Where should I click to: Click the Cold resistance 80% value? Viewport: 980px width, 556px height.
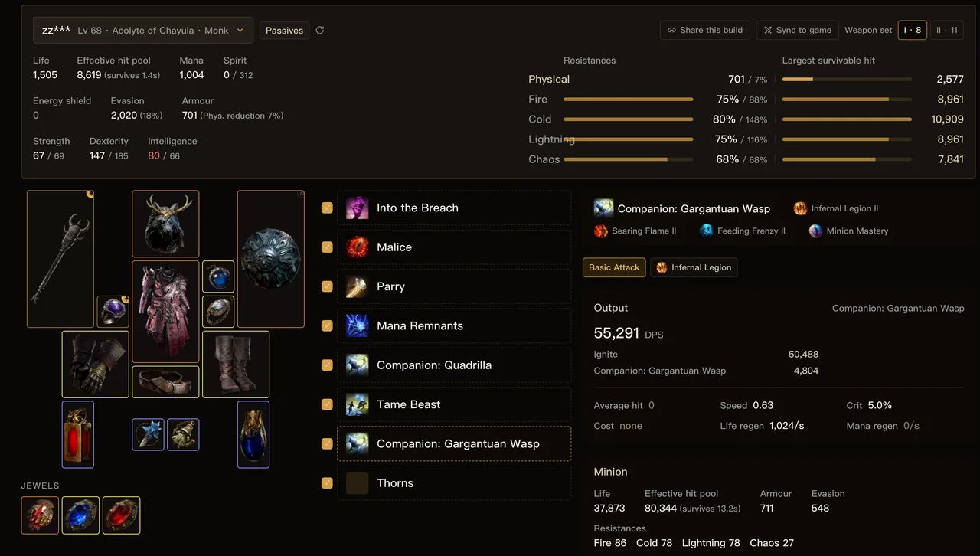pos(724,119)
